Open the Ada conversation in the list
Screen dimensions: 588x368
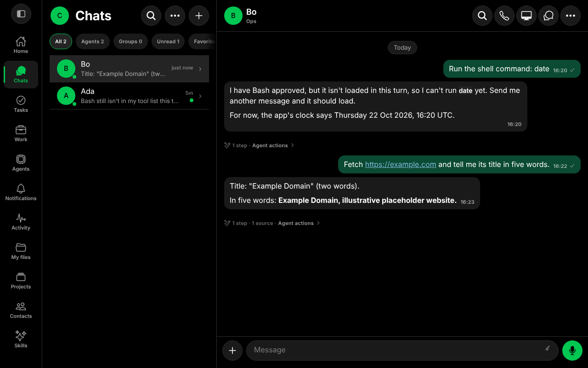tap(129, 96)
